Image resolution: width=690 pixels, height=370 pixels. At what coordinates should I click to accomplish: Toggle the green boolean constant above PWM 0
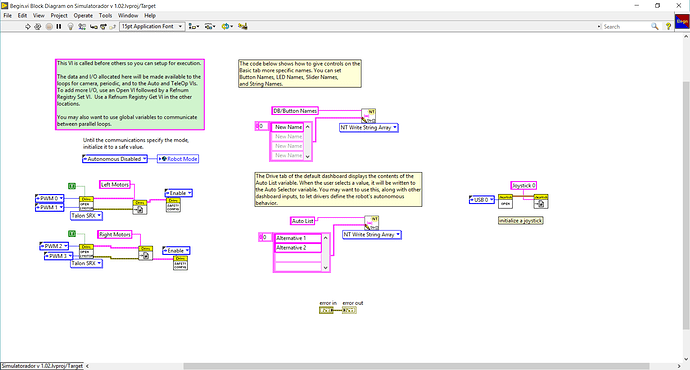point(72,187)
